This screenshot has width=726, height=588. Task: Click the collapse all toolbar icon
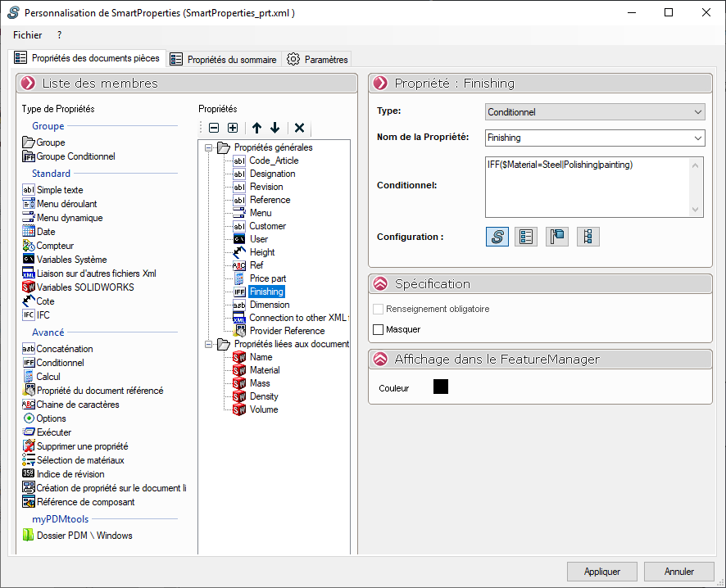(214, 128)
